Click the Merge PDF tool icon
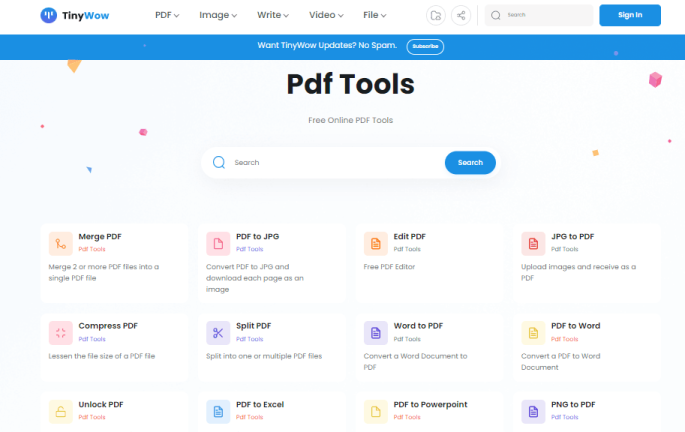The image size is (685, 432). (x=61, y=243)
